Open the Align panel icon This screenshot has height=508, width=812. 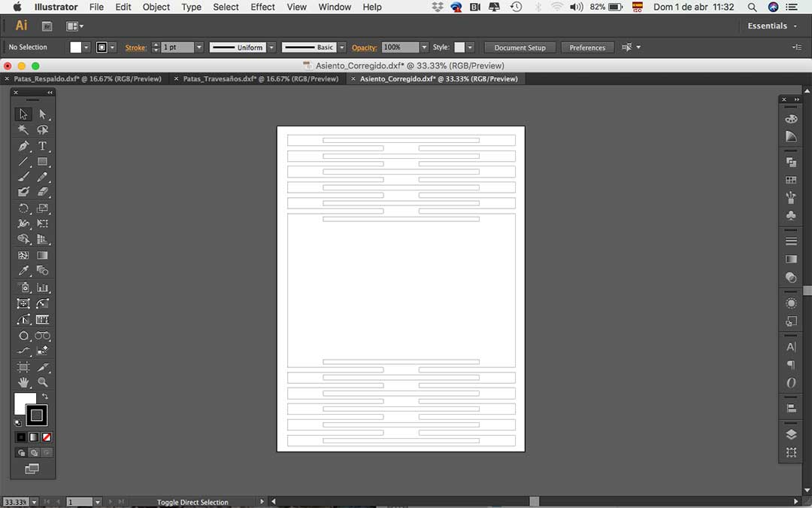[791, 409]
